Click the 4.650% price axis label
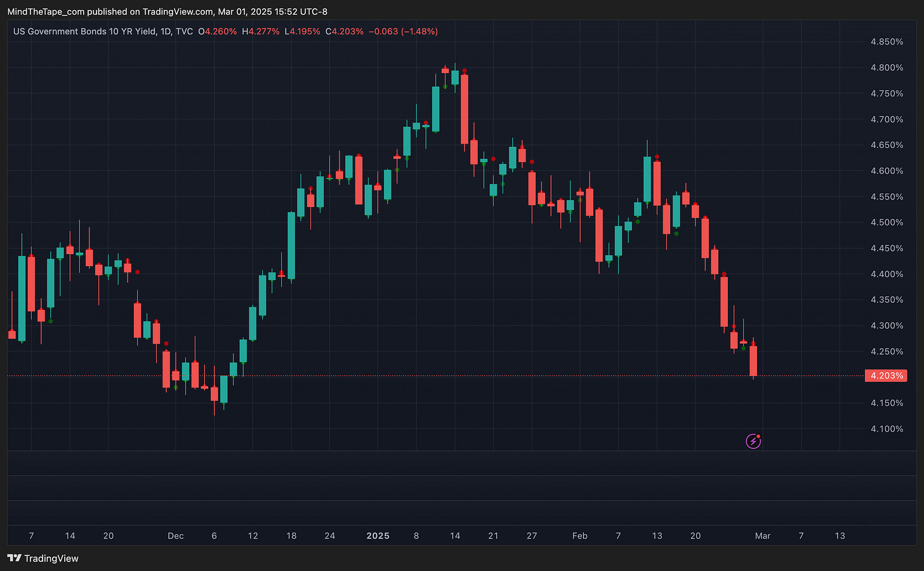The width and height of the screenshot is (924, 571). coord(887,145)
